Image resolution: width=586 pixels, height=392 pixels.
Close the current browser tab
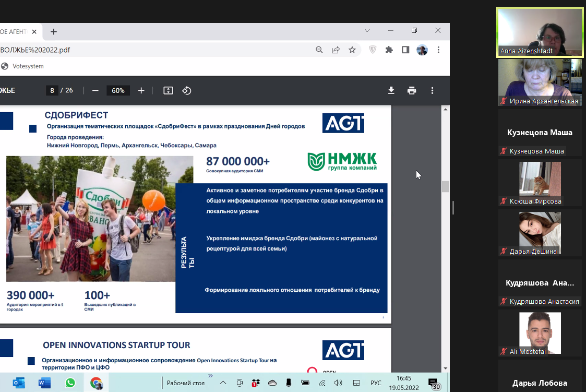tap(34, 32)
